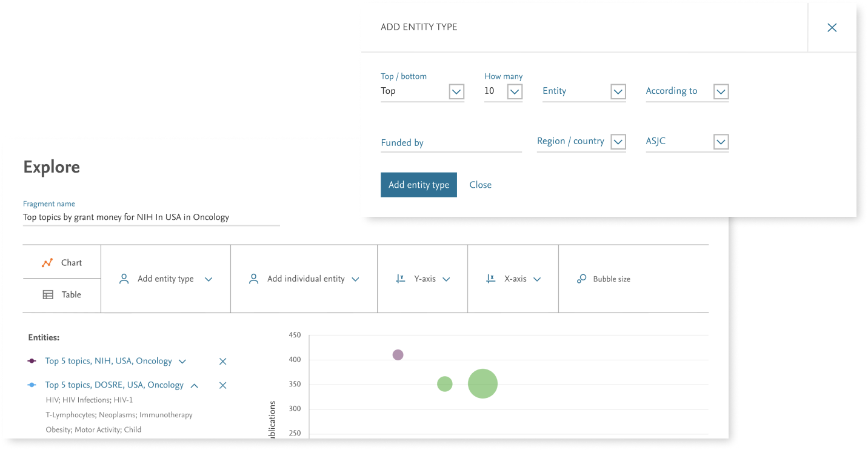Switch to the Table view tab
This screenshot has width=868, height=450.
[62, 295]
